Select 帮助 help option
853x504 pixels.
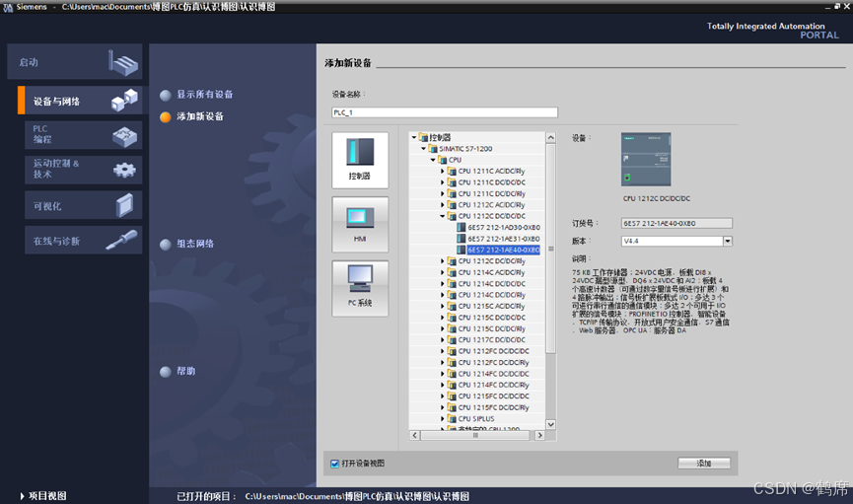click(178, 371)
